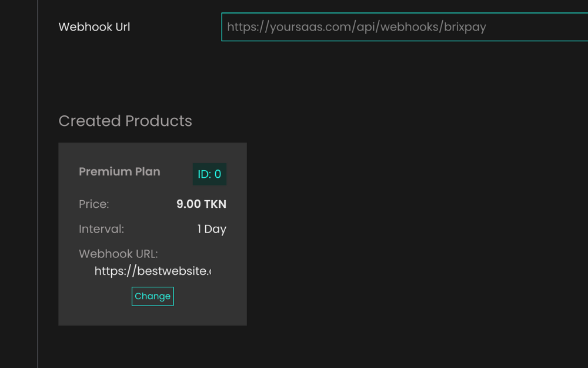
Task: Click the Webhook URL: label inside card
Action: (x=118, y=254)
